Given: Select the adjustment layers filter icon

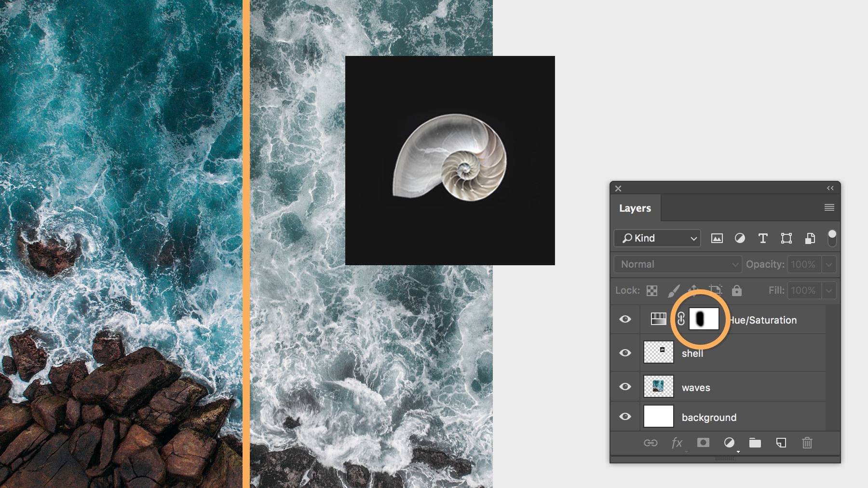Looking at the screenshot, I should (740, 238).
